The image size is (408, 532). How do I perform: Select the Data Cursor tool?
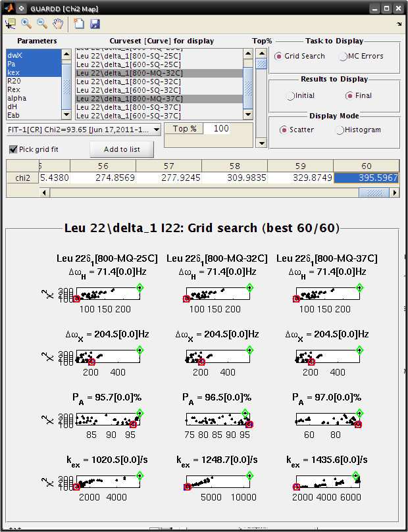(x=11, y=24)
